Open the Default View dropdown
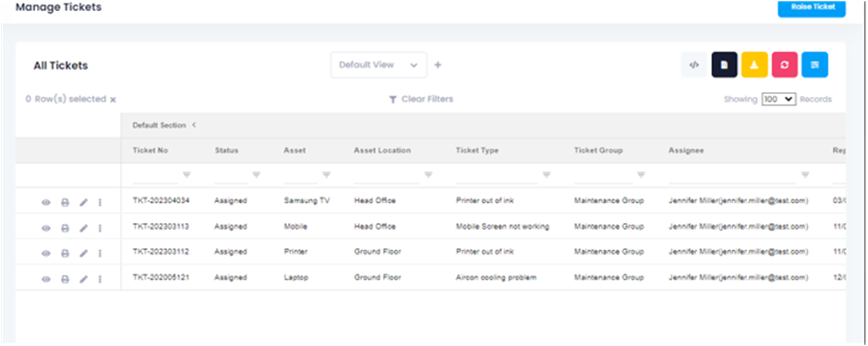 pyautogui.click(x=379, y=65)
